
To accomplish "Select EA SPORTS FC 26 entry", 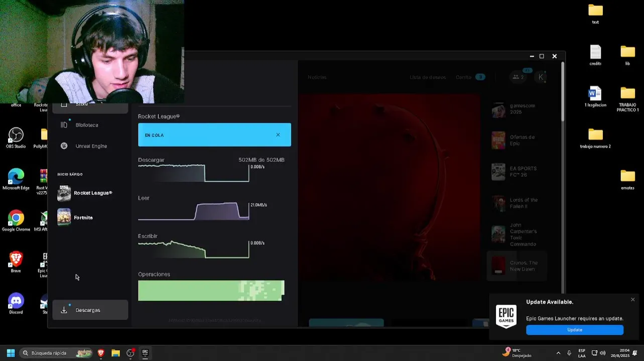I will point(517,171).
